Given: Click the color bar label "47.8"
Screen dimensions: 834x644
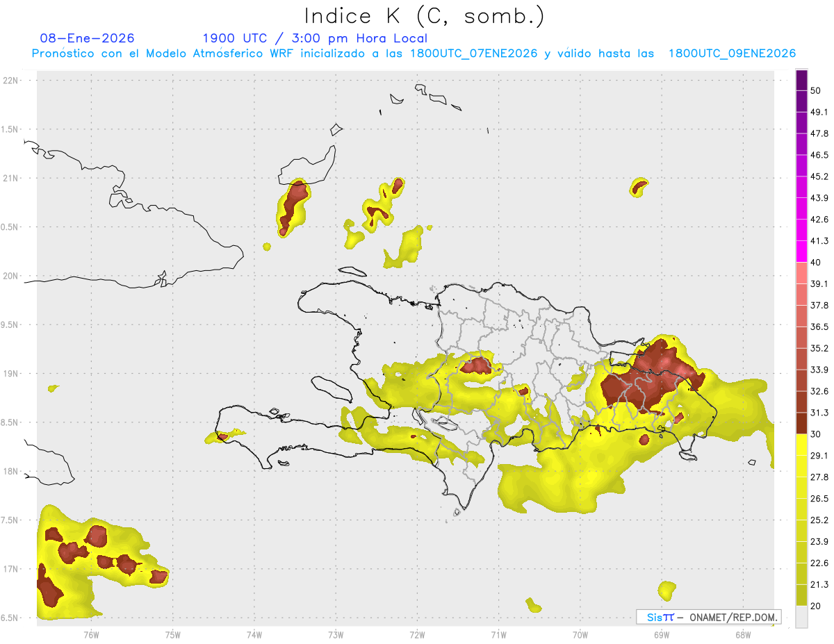Looking at the screenshot, I should click(x=819, y=133).
